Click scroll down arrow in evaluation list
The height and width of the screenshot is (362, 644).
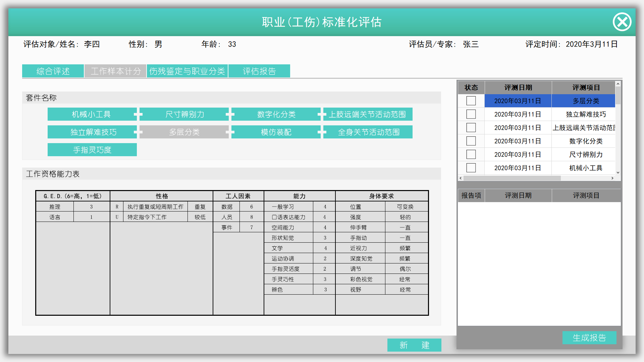click(x=618, y=172)
